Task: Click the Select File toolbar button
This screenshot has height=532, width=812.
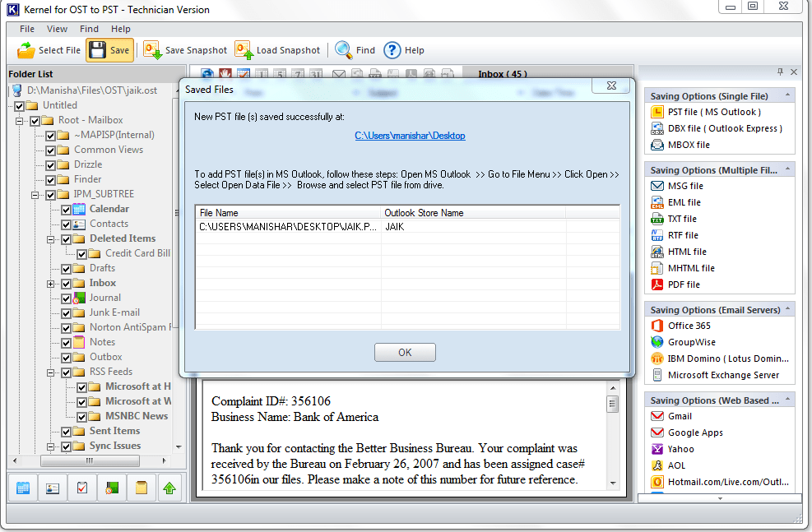Action: pos(49,50)
